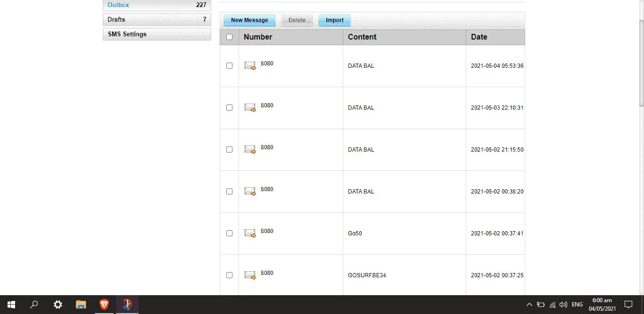The width and height of the screenshot is (644, 314).
Task: Click date 2021-05-02 00:37:25
Action: click(497, 275)
